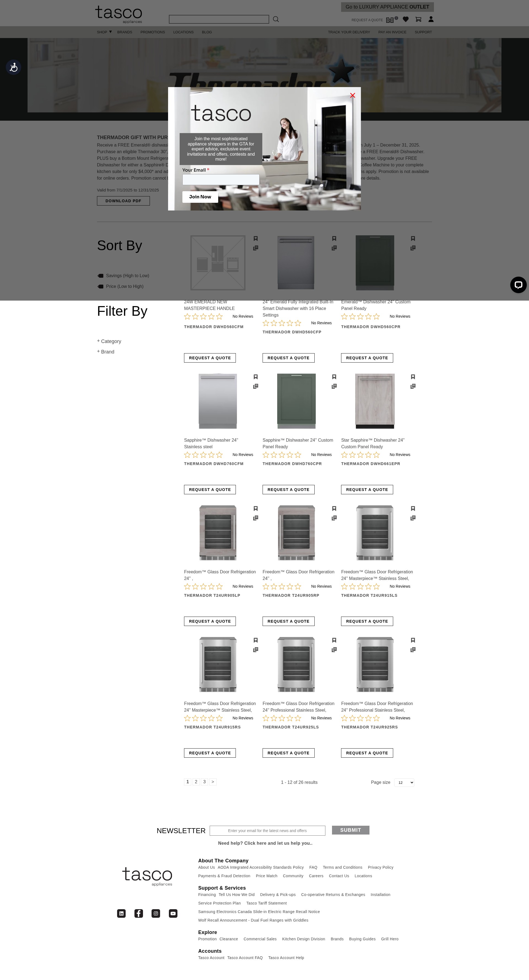The width and height of the screenshot is (529, 980).
Task: Bookmark the T24UR905LP refrigerator
Action: point(256,509)
